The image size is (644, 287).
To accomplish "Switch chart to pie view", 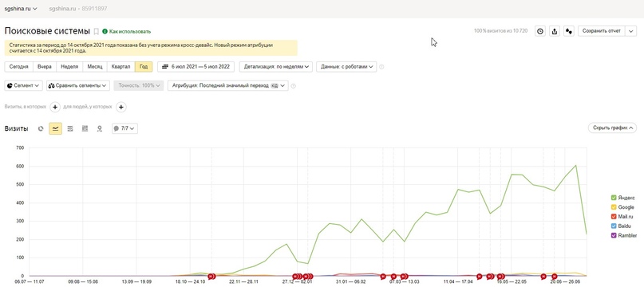I will pos(41,128).
